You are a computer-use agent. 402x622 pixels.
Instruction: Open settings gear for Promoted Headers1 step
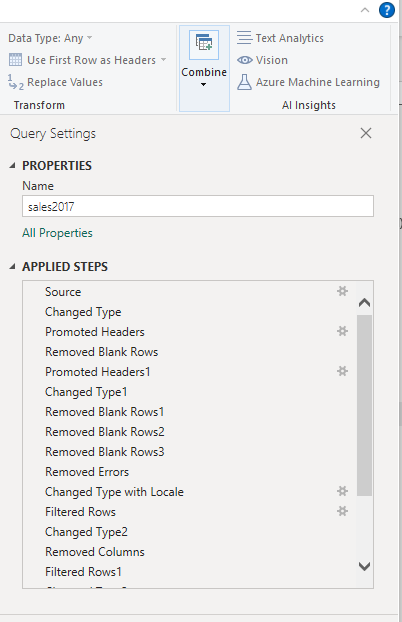(x=342, y=371)
